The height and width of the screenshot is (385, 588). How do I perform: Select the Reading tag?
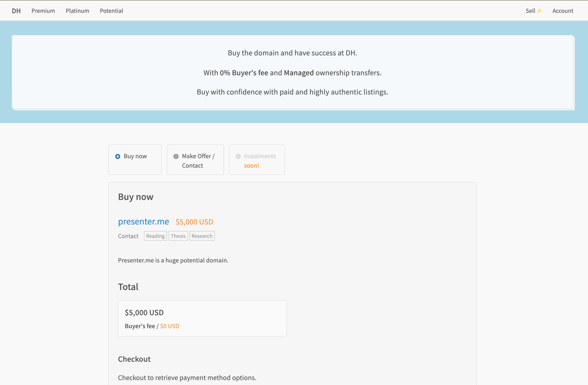pos(155,236)
